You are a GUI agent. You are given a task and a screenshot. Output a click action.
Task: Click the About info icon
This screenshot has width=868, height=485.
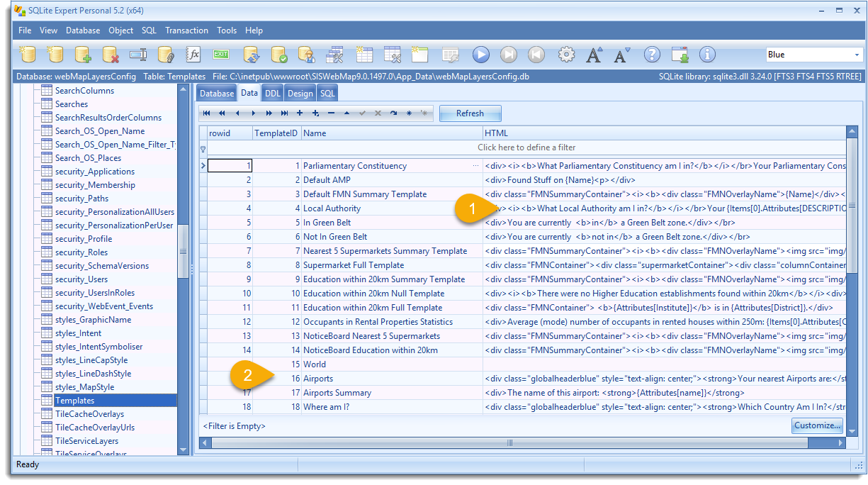tap(707, 55)
